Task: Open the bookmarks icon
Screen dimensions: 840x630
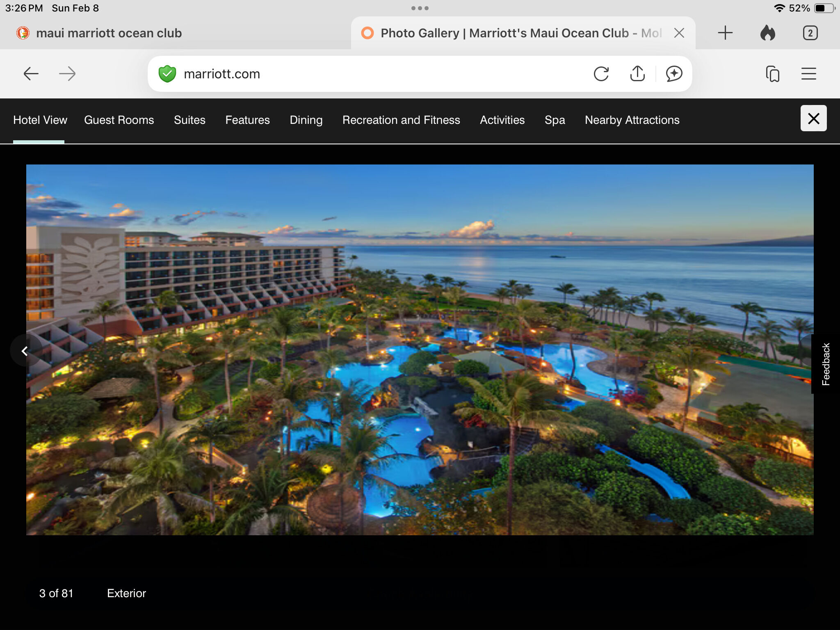Action: [x=773, y=74]
